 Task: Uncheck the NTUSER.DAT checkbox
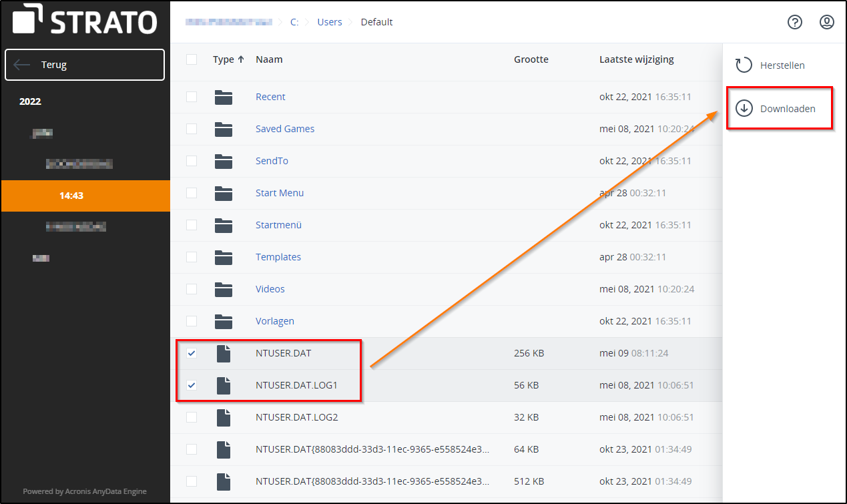[x=192, y=353]
